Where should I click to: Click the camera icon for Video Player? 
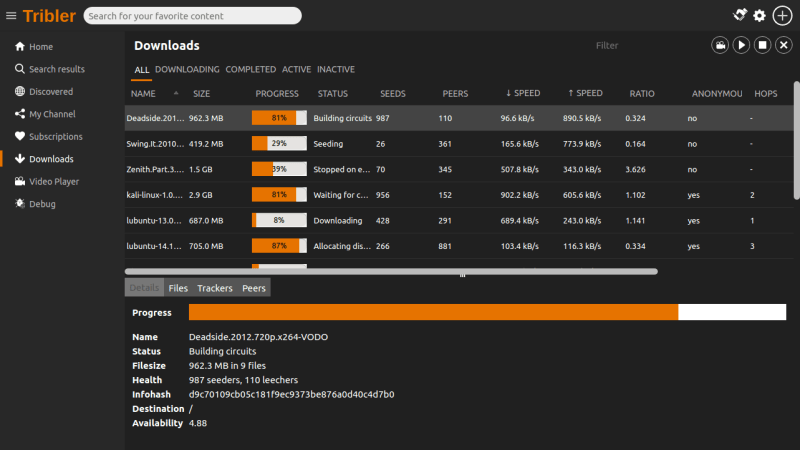[20, 181]
